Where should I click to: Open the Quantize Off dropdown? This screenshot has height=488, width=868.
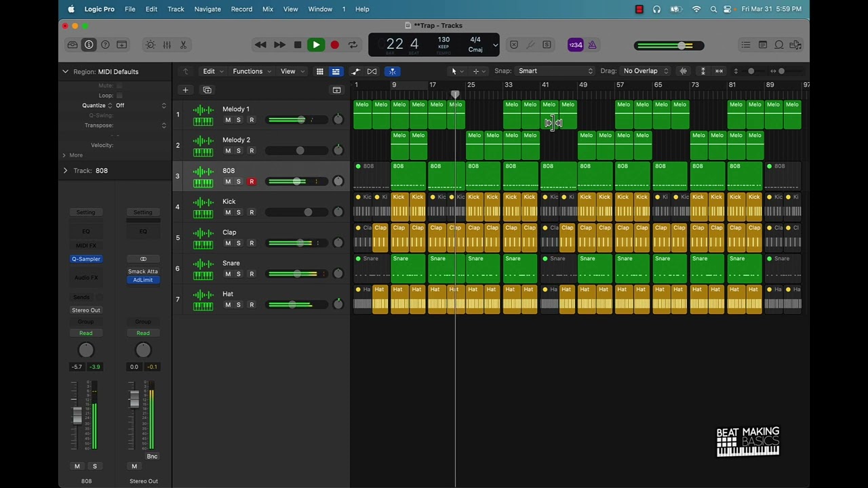point(140,106)
